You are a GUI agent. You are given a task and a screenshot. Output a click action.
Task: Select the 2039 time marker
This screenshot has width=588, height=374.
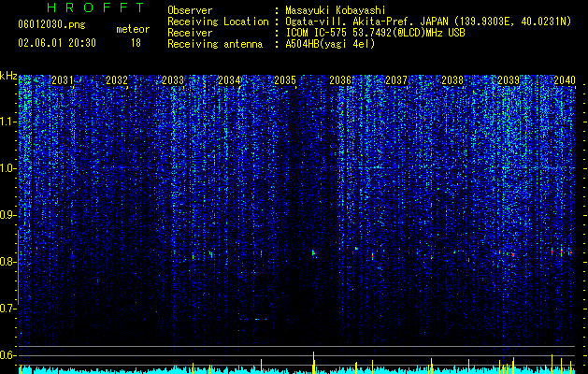point(509,79)
